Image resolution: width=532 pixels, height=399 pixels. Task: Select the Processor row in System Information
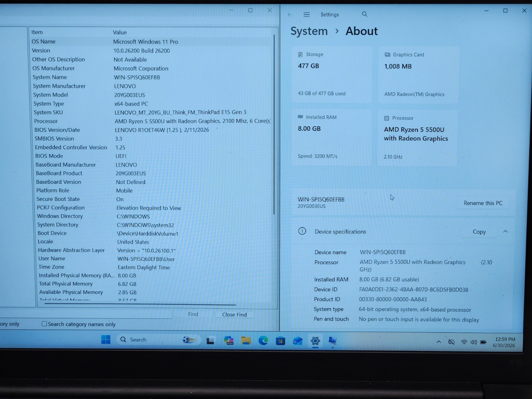(152, 121)
